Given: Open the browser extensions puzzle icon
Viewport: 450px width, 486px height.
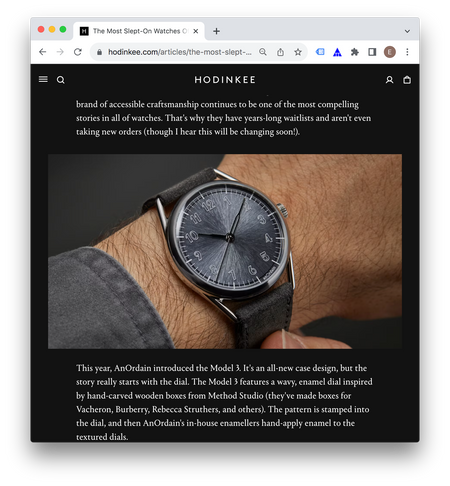Looking at the screenshot, I should (355, 52).
